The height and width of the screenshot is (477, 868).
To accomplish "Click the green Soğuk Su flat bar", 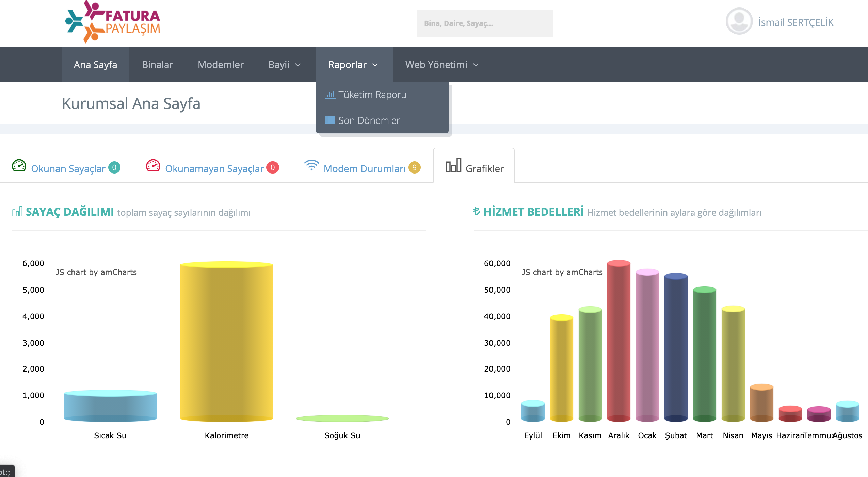I will click(x=342, y=418).
